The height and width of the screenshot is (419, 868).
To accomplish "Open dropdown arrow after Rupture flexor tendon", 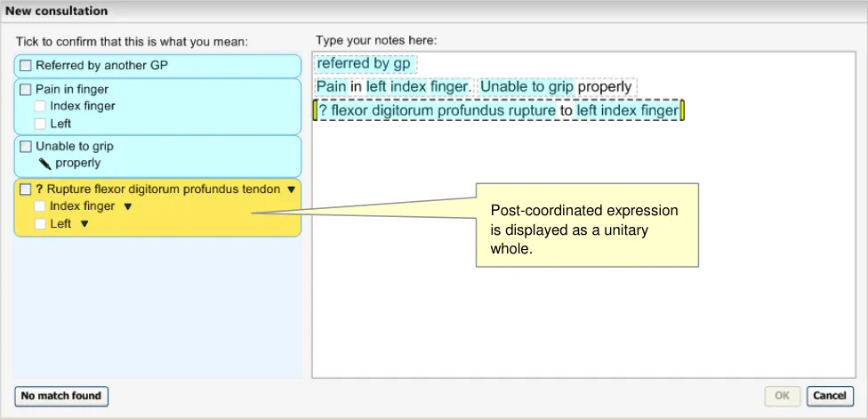I will click(291, 189).
